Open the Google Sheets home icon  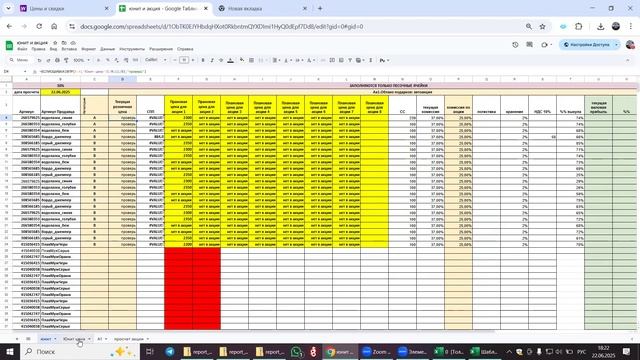tap(9, 45)
